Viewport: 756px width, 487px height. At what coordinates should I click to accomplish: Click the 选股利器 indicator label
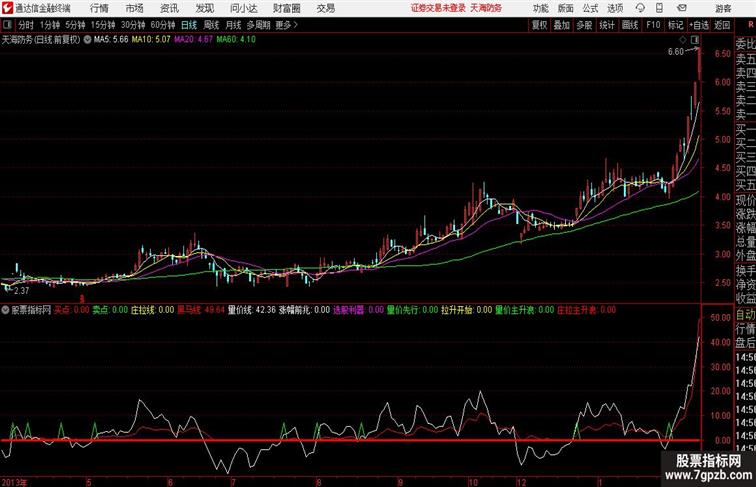pos(349,310)
